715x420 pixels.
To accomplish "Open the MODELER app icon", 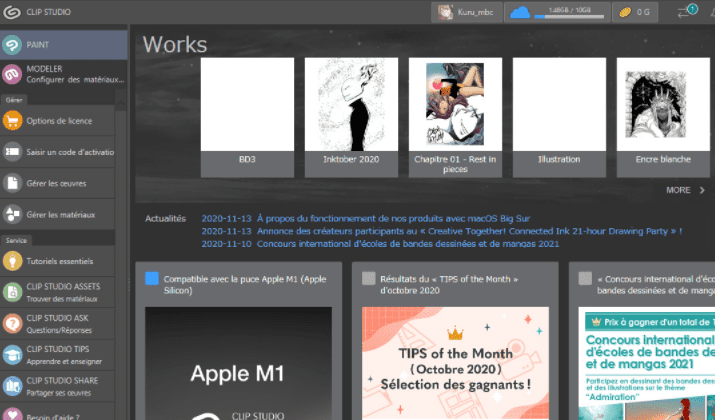I will click(12, 74).
